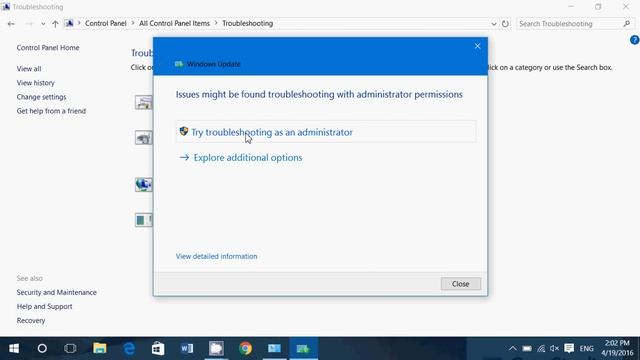The width and height of the screenshot is (640, 360).
Task: Open View detailed information link
Action: 216,256
